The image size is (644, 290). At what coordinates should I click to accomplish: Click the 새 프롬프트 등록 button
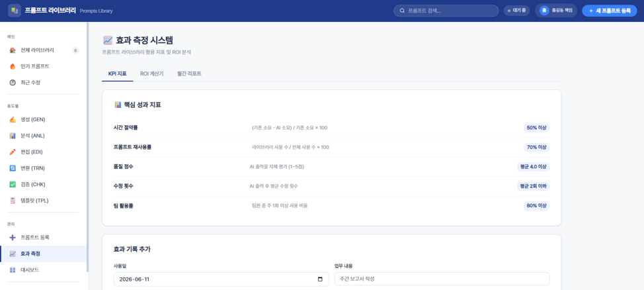click(609, 11)
